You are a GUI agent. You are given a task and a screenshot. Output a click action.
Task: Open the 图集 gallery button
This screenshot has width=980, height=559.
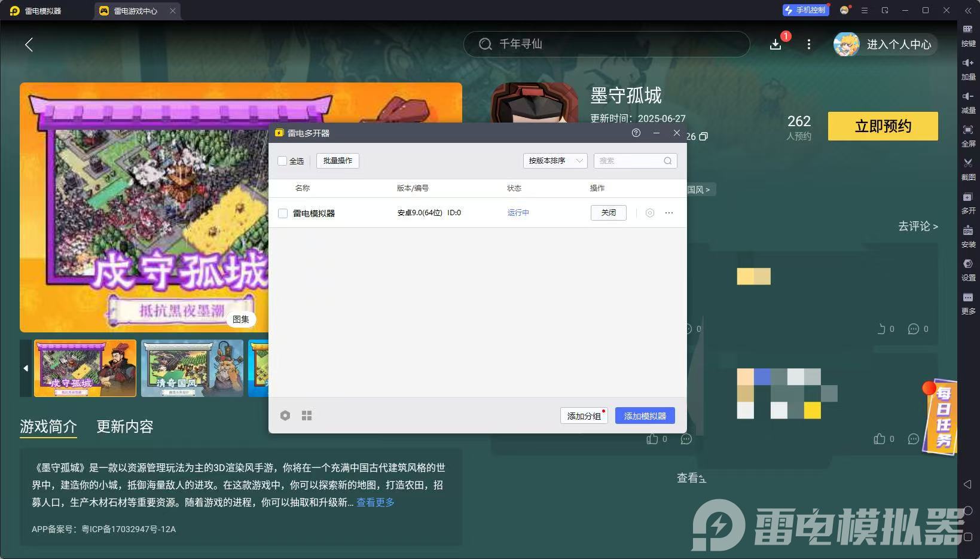[241, 319]
